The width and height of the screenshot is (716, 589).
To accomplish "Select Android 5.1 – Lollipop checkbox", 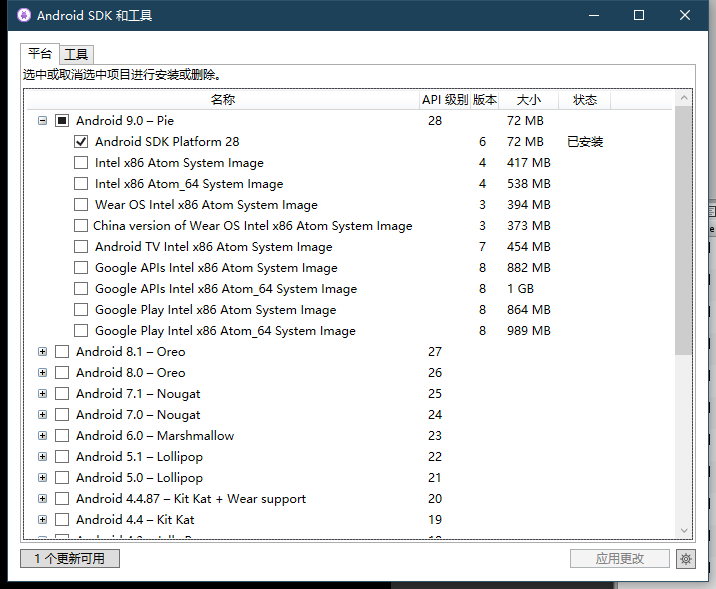I will pyautogui.click(x=62, y=457).
